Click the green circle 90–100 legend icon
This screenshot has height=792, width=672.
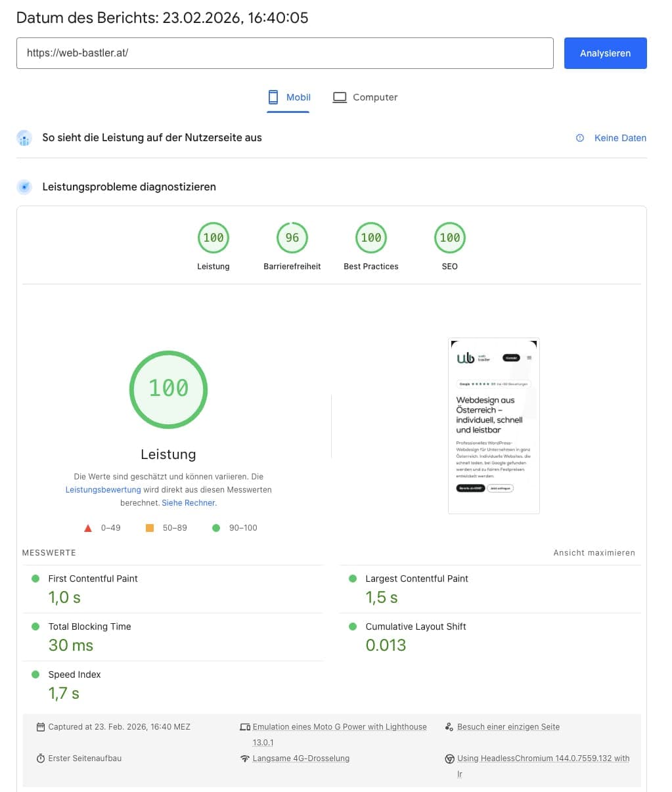click(x=216, y=528)
